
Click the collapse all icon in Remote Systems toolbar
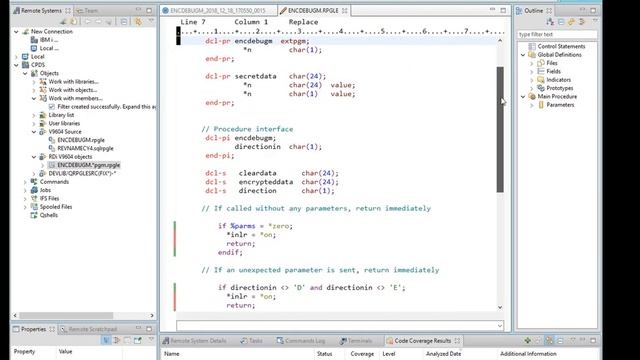pos(124,22)
